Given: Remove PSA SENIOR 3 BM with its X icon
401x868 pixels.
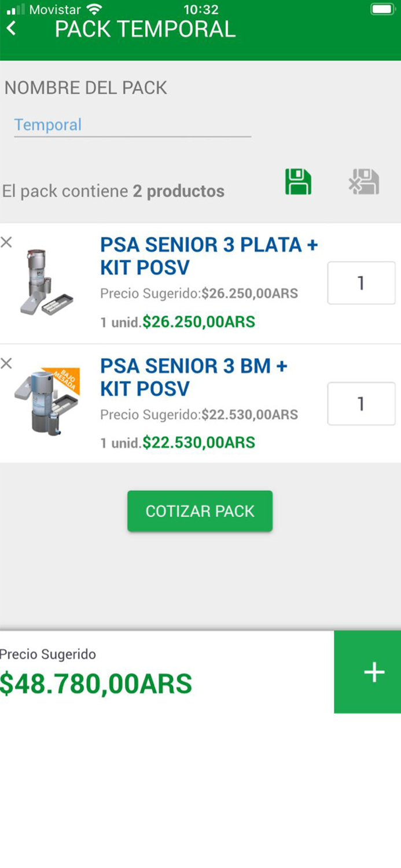Looking at the screenshot, I should [7, 363].
